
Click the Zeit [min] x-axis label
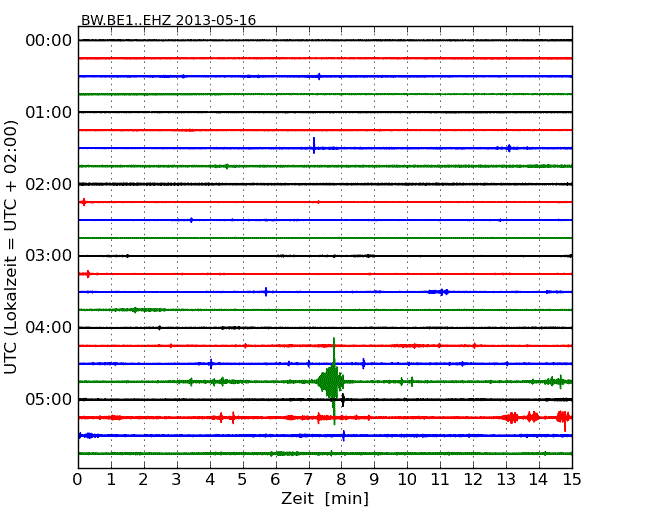pos(325,498)
